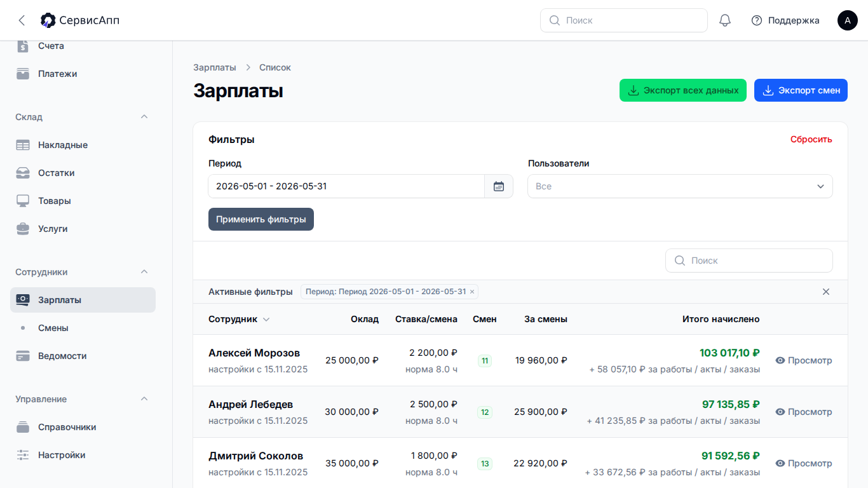Click the Экспорт смен button
868x488 pixels.
pyautogui.click(x=801, y=90)
